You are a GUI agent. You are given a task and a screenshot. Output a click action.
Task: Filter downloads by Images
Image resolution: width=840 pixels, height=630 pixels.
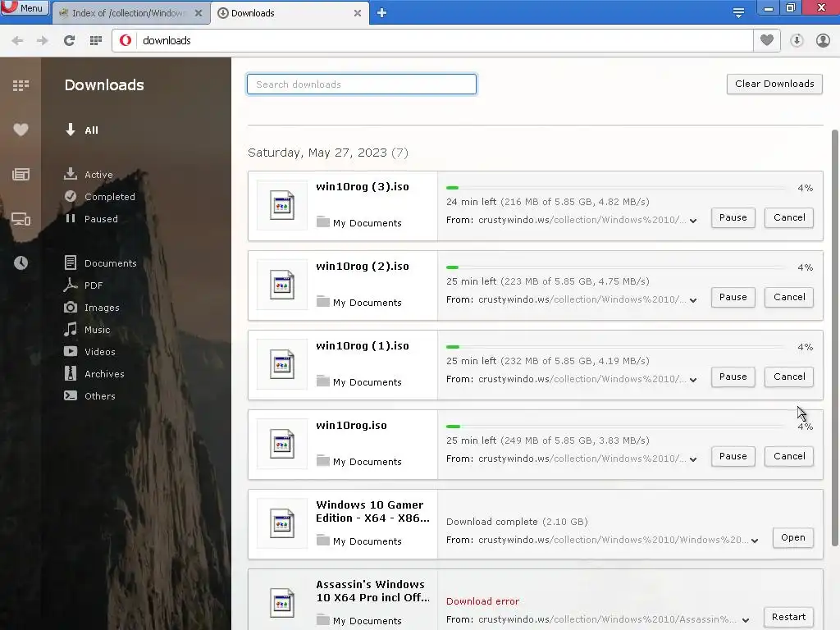click(x=92, y=308)
